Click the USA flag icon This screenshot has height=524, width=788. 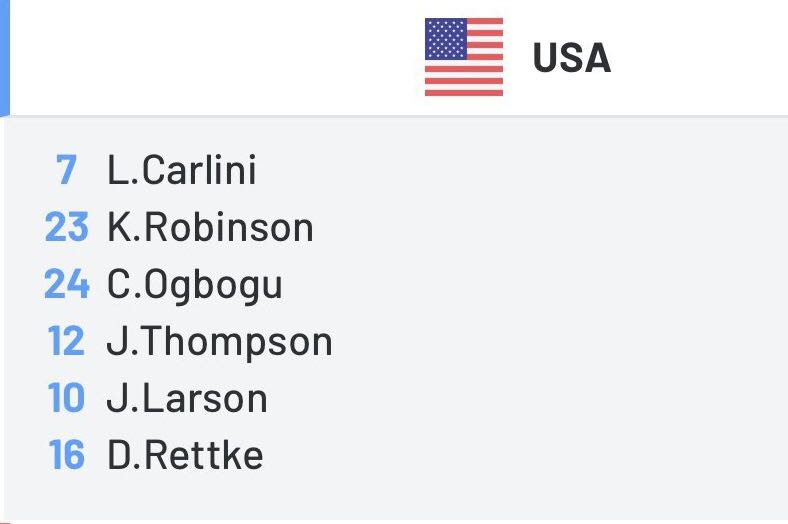[x=464, y=57]
